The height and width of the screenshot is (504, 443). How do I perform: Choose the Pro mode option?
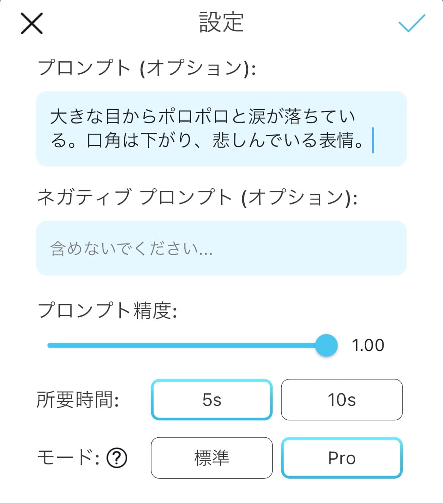342,458
